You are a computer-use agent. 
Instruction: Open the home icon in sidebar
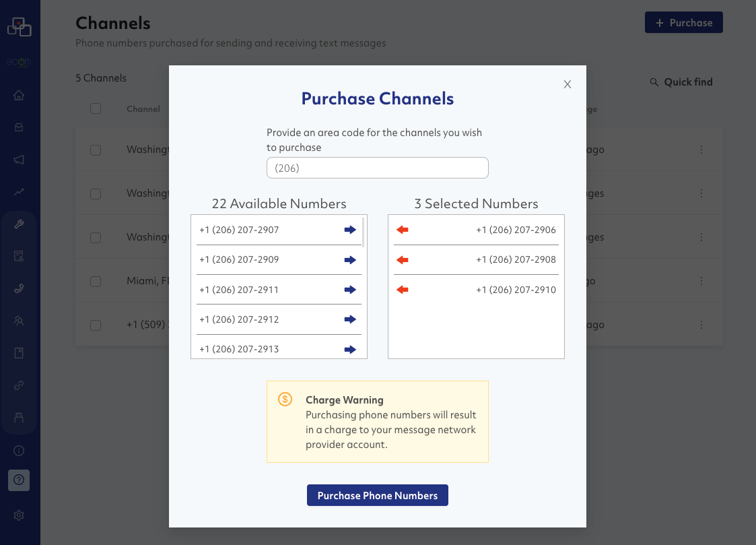[19, 95]
